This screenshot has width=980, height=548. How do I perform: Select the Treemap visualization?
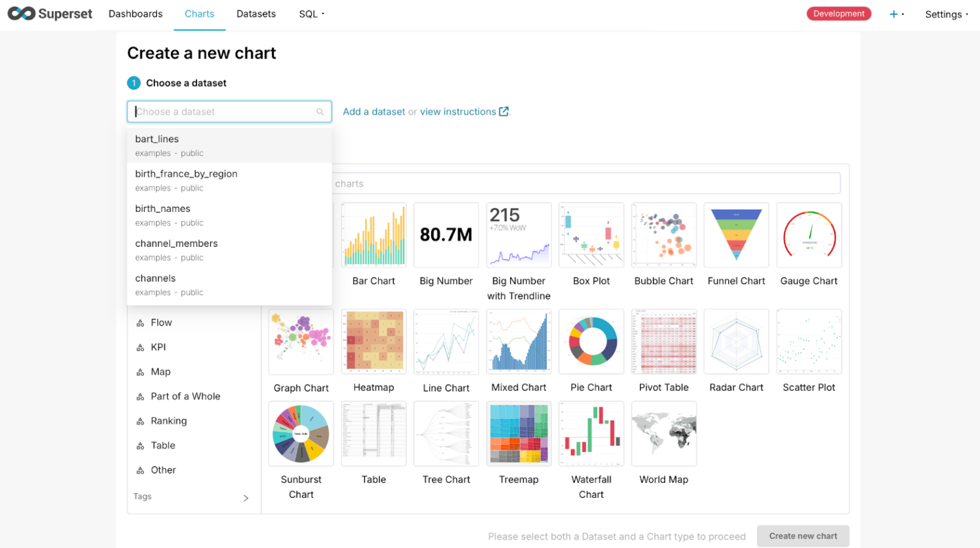[x=518, y=434]
